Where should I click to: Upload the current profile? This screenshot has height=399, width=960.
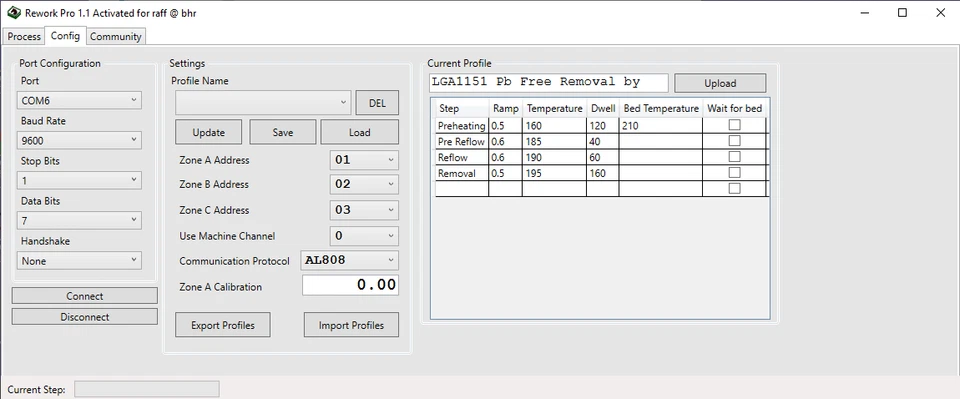(720, 83)
